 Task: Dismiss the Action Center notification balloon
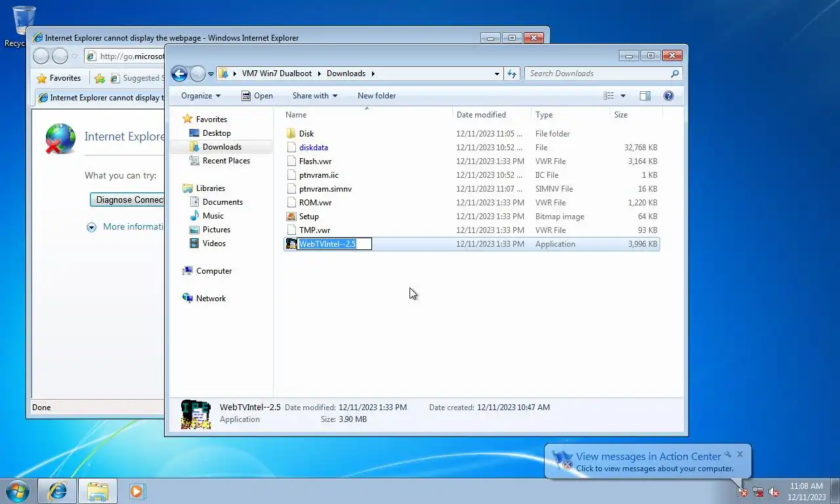(740, 454)
